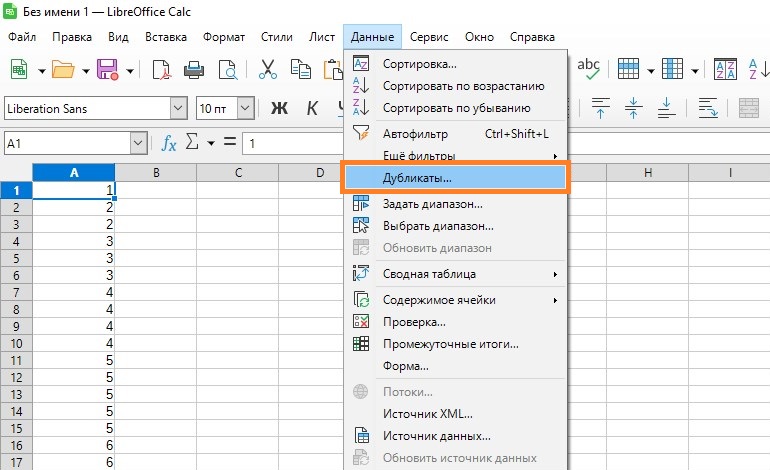The image size is (770, 470).
Task: Click the Open folder icon
Action: [x=63, y=69]
